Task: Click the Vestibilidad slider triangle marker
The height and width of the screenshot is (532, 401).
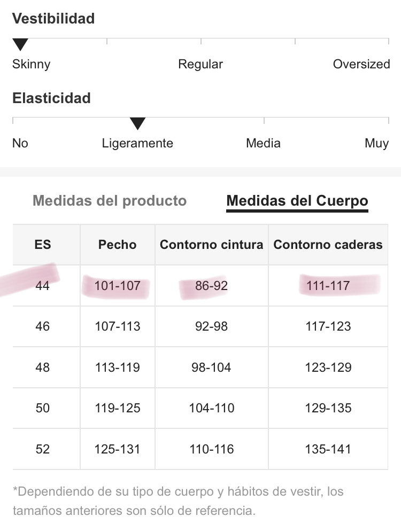Action: point(20,44)
